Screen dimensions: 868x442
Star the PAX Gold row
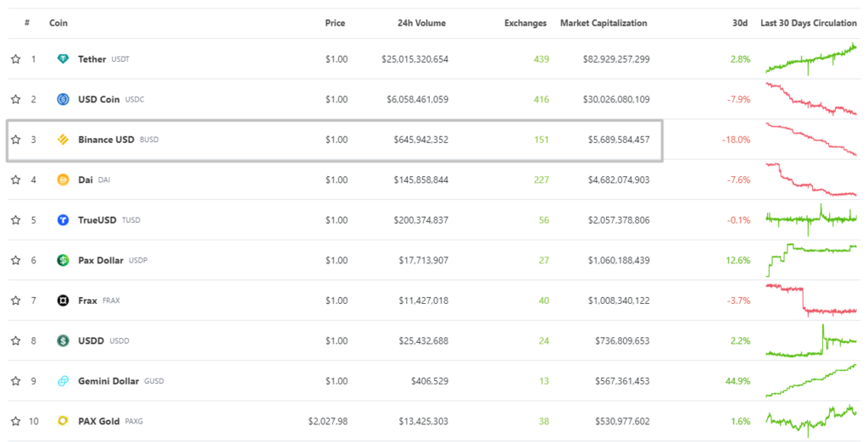[x=15, y=422]
